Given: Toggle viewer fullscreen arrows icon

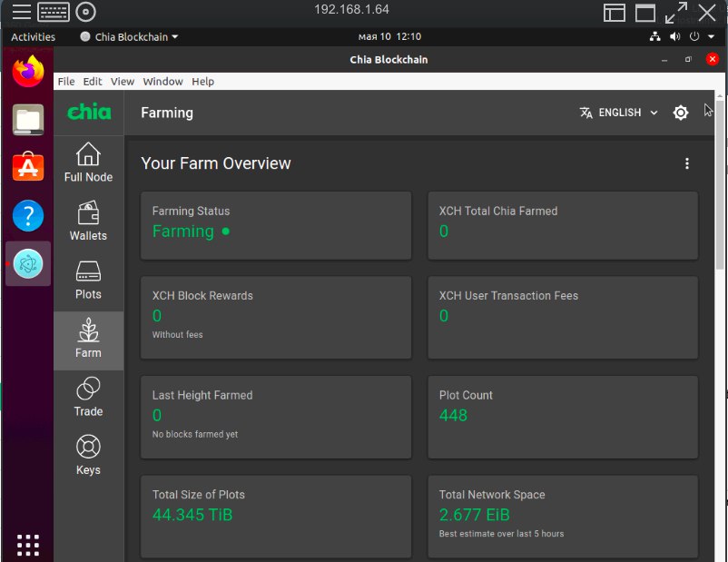Looking at the screenshot, I should [x=676, y=13].
